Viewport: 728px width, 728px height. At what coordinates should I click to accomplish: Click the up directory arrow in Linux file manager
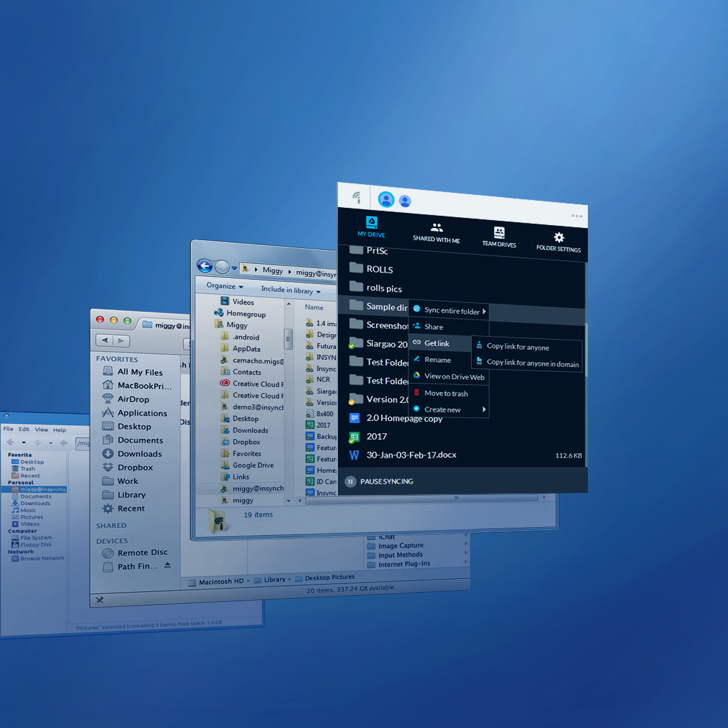pyautogui.click(x=64, y=443)
